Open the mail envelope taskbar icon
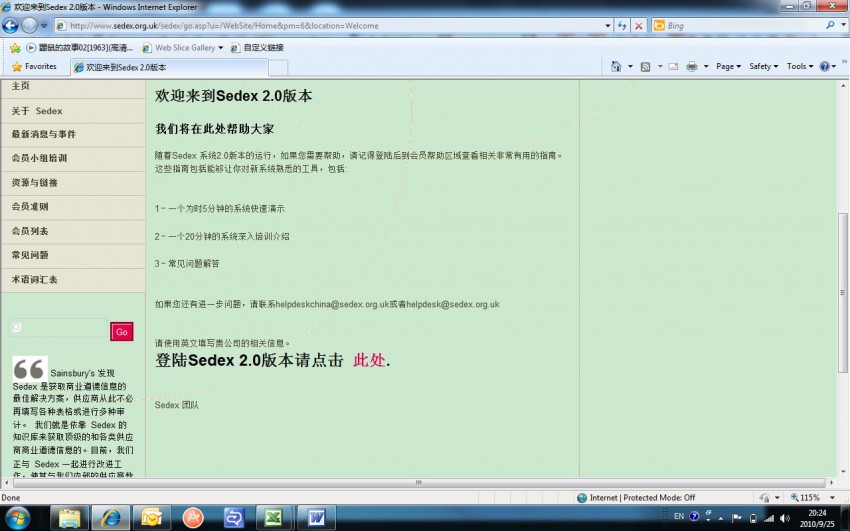 pyautogui.click(x=152, y=518)
